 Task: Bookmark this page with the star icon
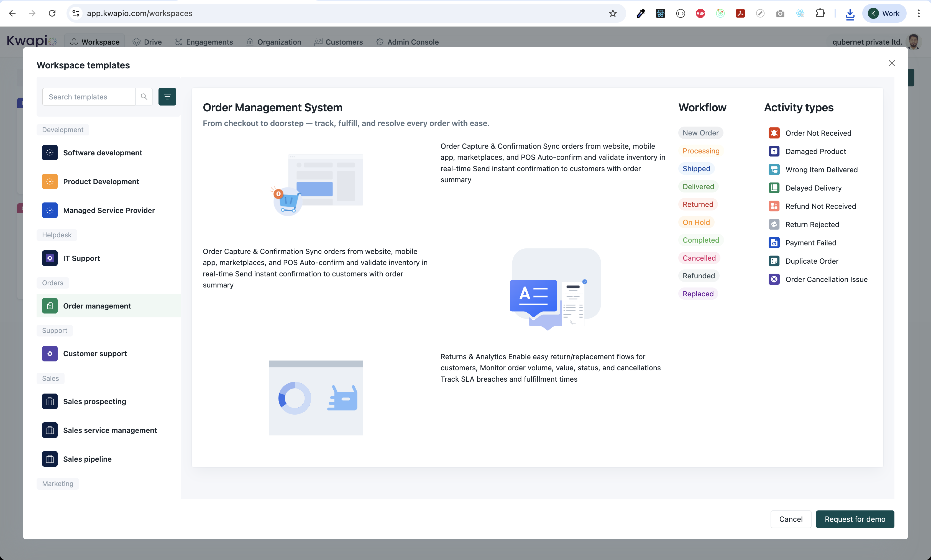click(613, 14)
